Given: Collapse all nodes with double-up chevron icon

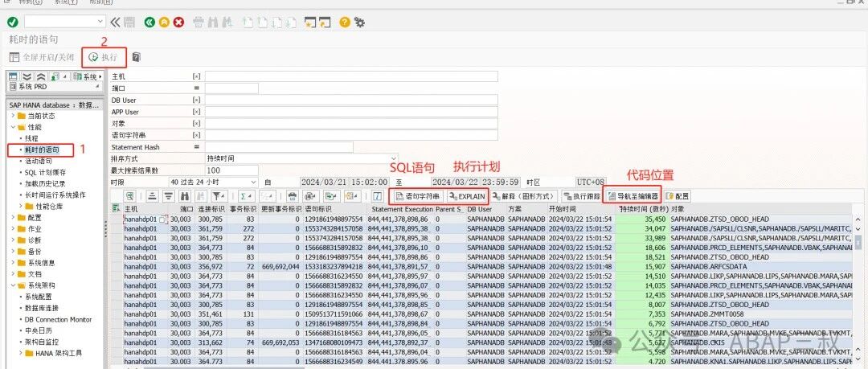Looking at the screenshot, I should [40, 76].
